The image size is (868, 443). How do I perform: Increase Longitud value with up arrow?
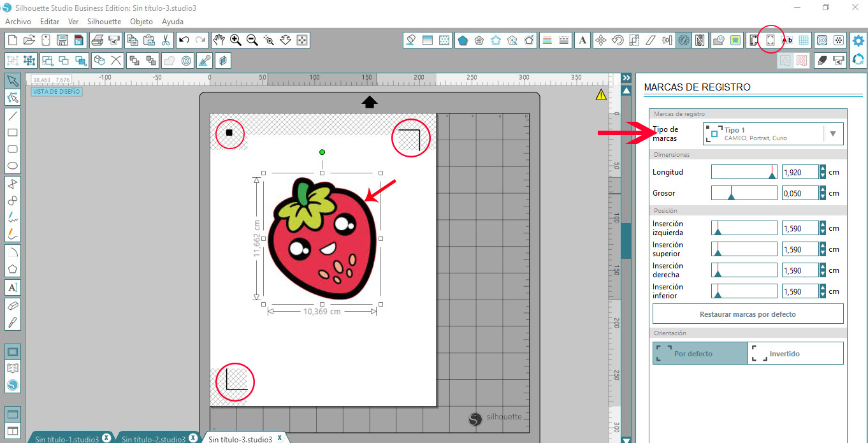coord(823,168)
